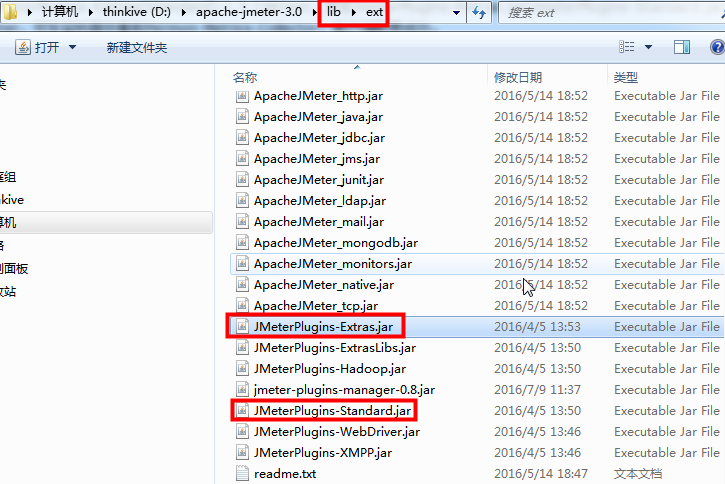725x484 pixels.
Task: Click lib in the address breadcrumb
Action: click(x=334, y=12)
